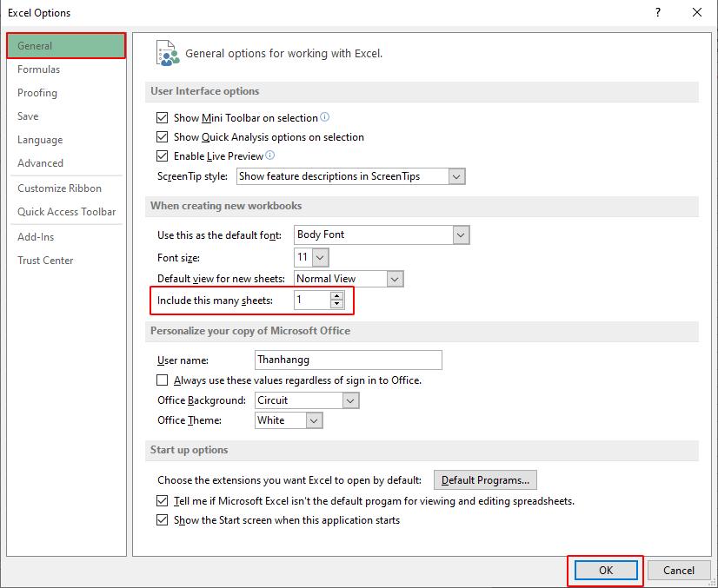Increase sheet count with the up spinner arrow
Viewport: 718px width, 588px height.
(x=336, y=296)
